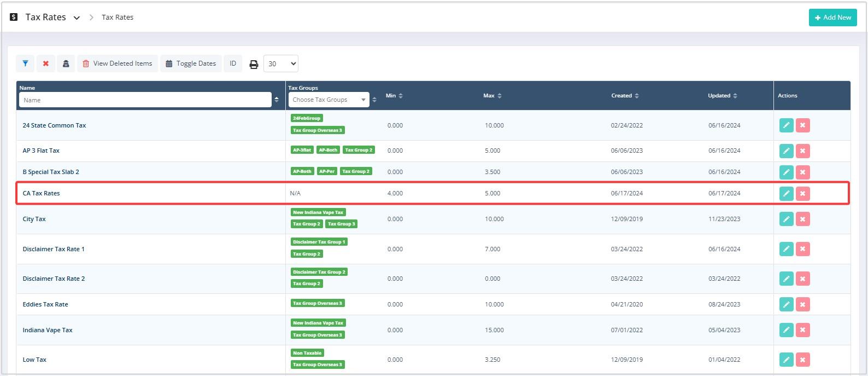Click View Deleted Items

pyautogui.click(x=118, y=63)
